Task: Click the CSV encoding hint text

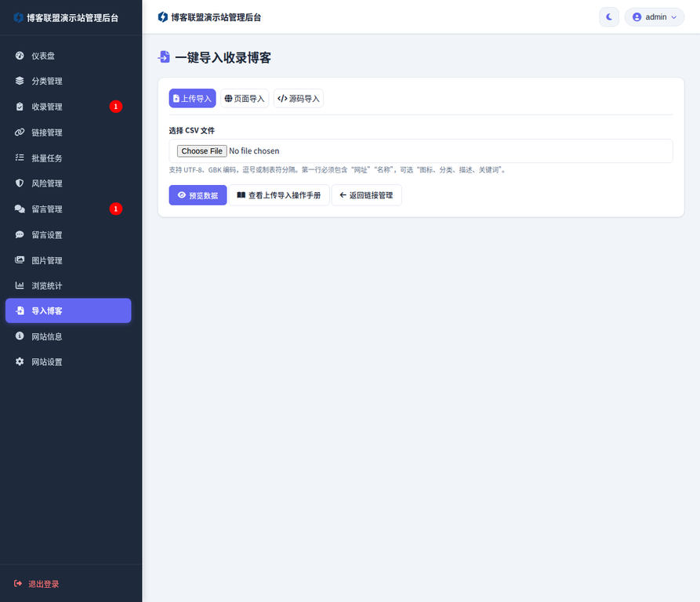Action: coord(338,169)
